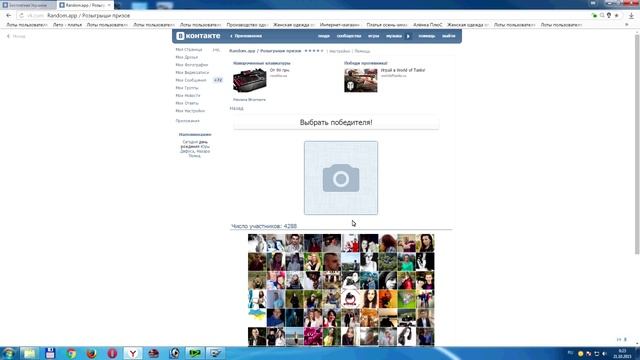Image resolution: width=640 pixels, height=360 pixels.
Task: Open 'помощь' in the VK header menu
Action: [427, 36]
